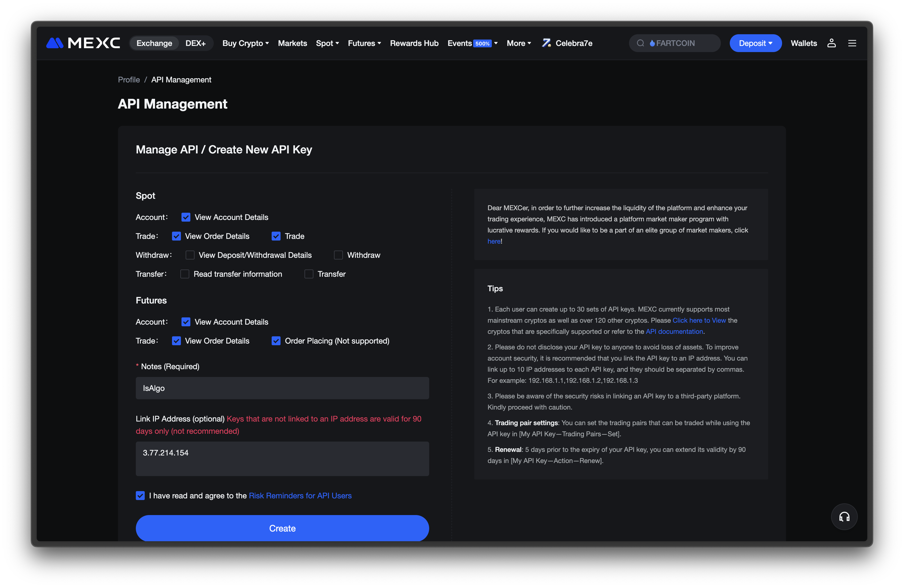Click the Notes input field
Image resolution: width=904 pixels, height=588 pixels.
282,388
